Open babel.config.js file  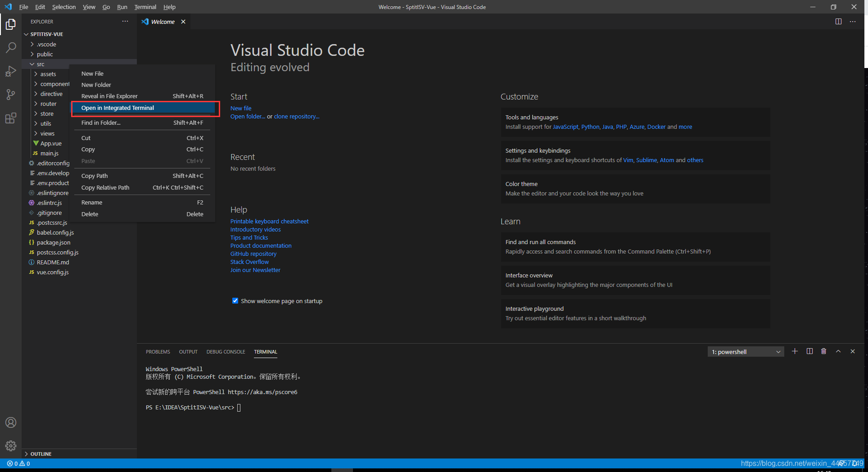55,232
